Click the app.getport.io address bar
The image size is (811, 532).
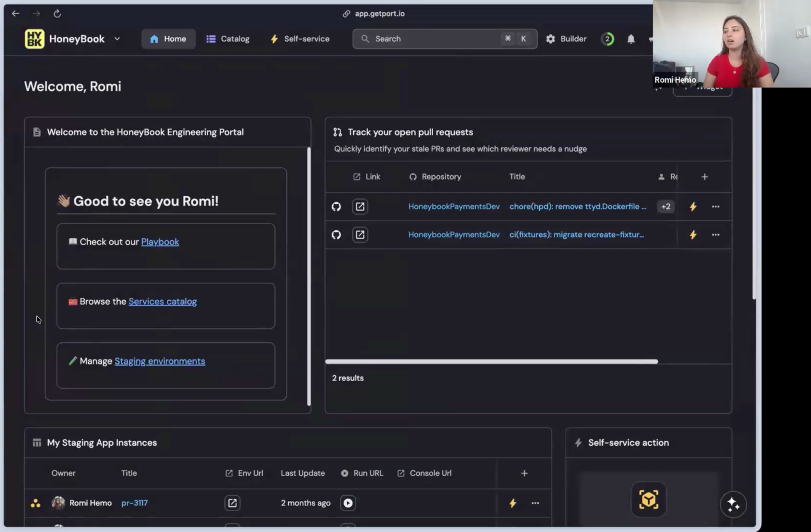pos(374,13)
